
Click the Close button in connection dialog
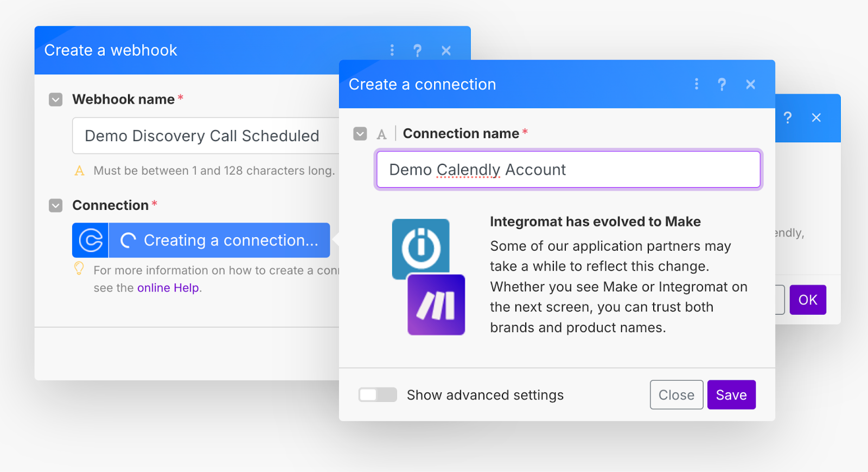(676, 395)
